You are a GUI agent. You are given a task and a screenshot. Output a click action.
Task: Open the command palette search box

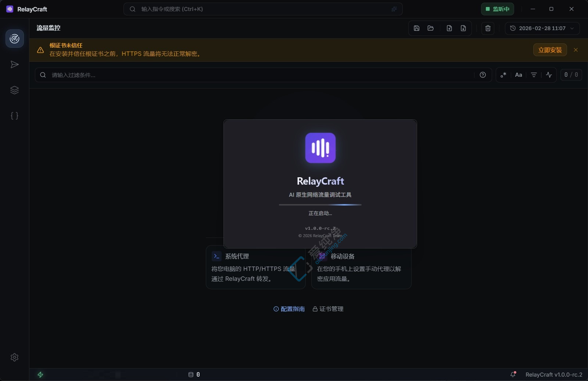tap(263, 9)
